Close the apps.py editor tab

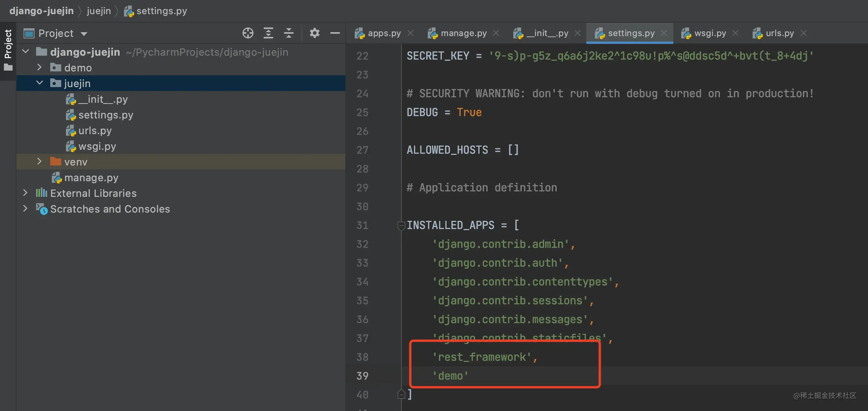[x=410, y=33]
